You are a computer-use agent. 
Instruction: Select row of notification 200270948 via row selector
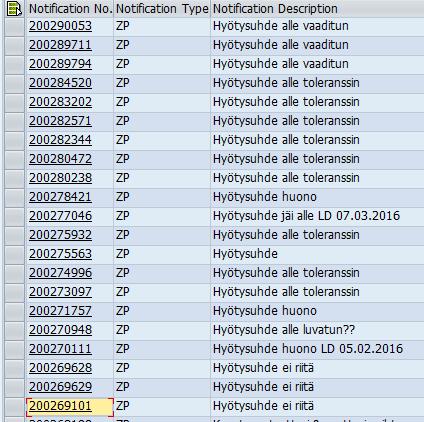(x=15, y=330)
